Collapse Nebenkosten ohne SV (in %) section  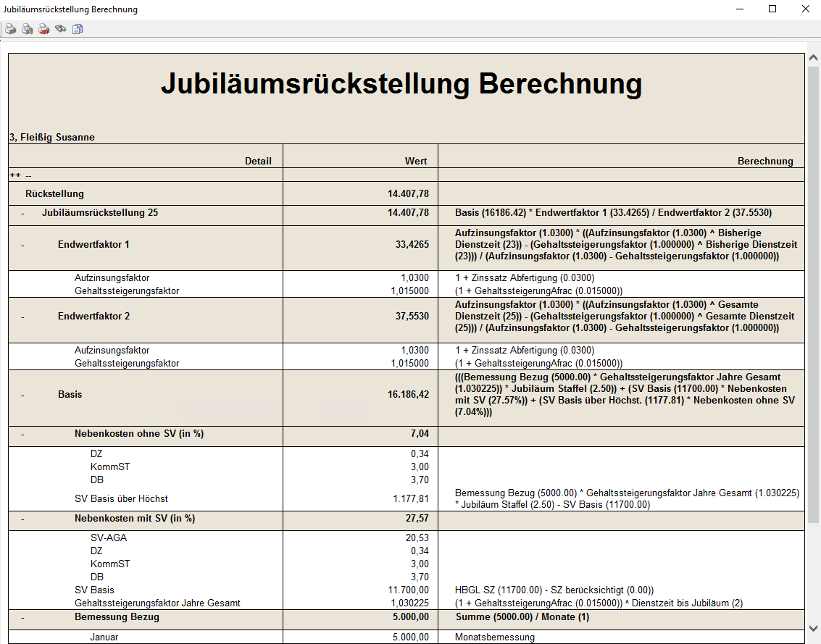(22, 435)
